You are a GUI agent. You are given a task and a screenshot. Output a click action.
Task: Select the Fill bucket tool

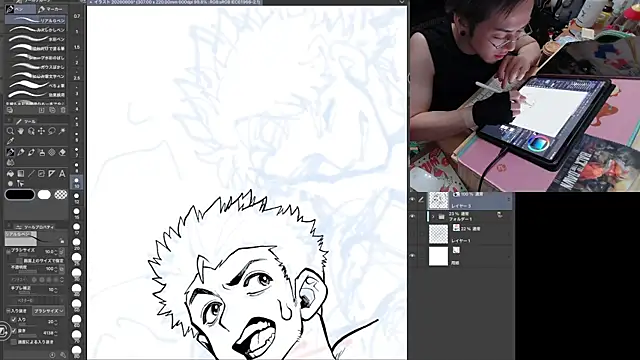[10, 173]
